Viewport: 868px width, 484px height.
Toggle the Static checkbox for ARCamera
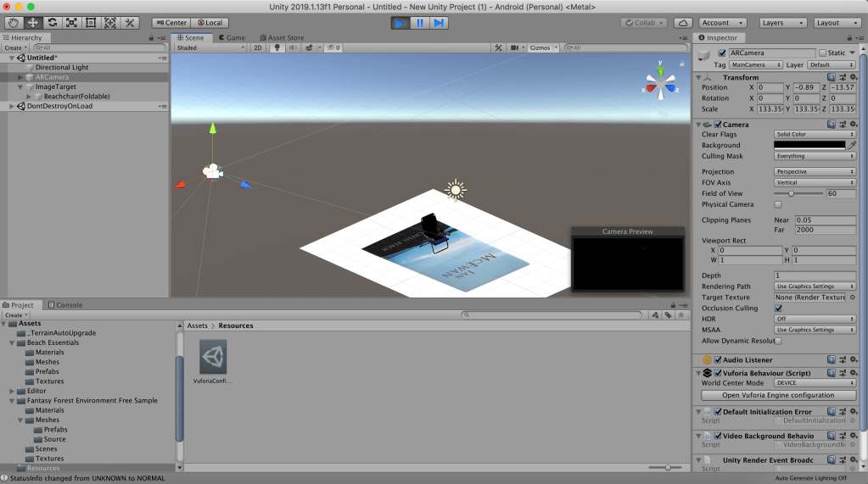coord(822,53)
